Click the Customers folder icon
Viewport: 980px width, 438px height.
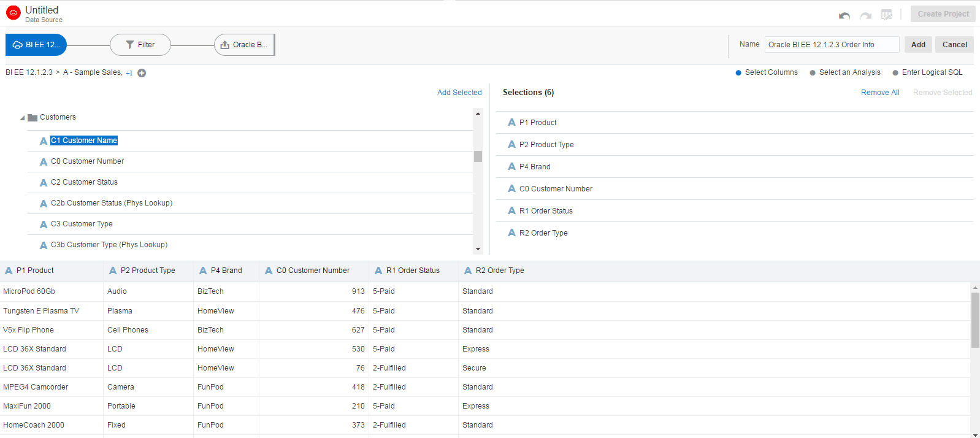point(33,117)
